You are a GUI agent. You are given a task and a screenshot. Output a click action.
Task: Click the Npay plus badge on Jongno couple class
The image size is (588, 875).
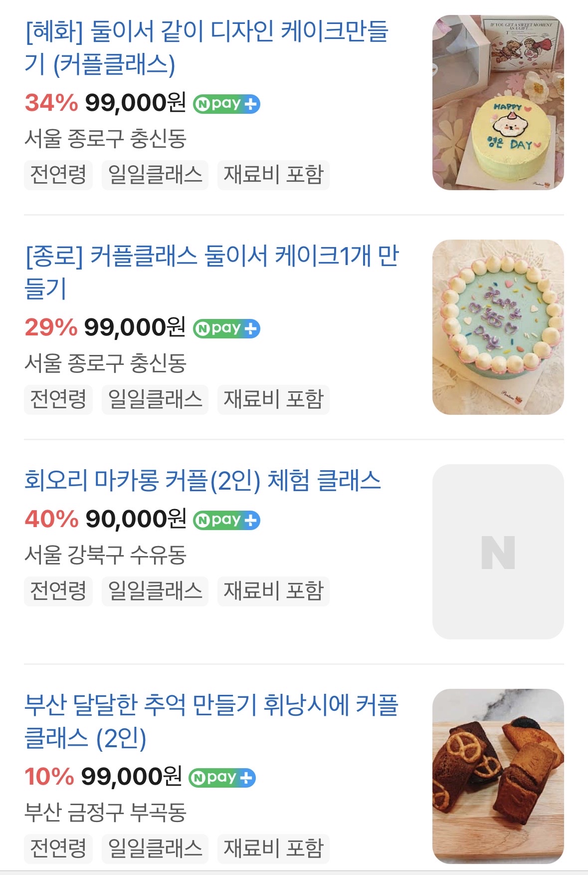226,328
